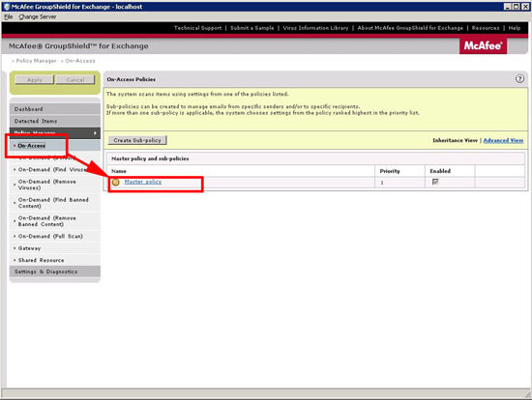The height and width of the screenshot is (400, 532).
Task: Open Settings & Diagnostics section
Action: [x=55, y=271]
